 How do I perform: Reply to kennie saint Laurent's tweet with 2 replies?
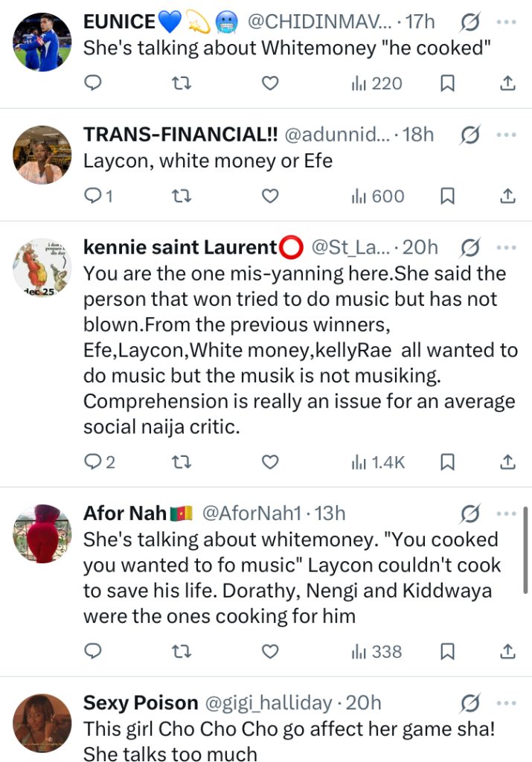click(x=100, y=462)
